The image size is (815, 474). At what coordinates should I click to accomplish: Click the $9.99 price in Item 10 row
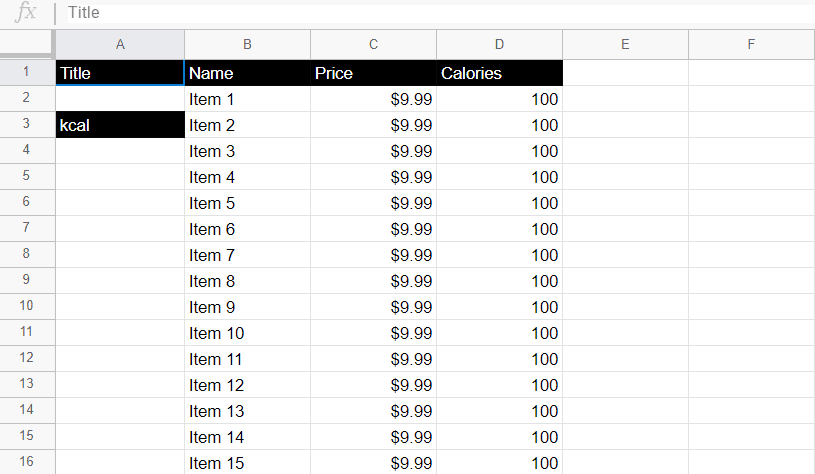point(373,333)
